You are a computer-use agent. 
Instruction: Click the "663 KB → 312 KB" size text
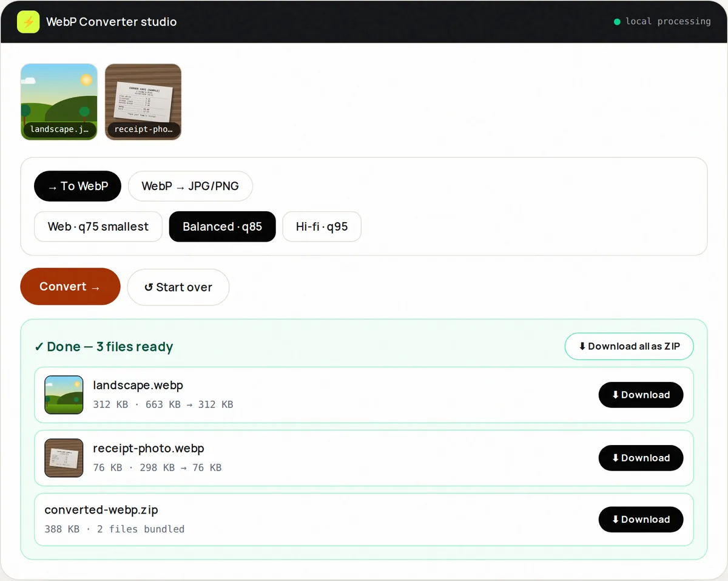click(x=189, y=404)
